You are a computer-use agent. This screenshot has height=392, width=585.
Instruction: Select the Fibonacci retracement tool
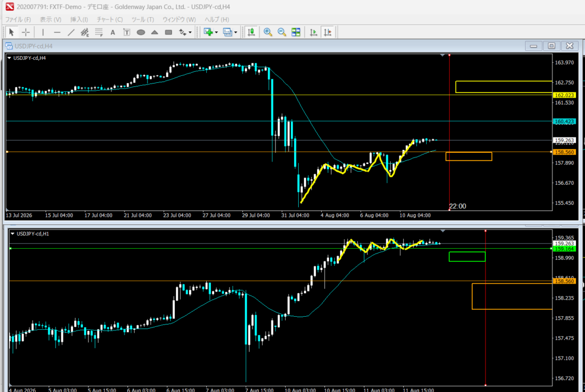pos(99,33)
